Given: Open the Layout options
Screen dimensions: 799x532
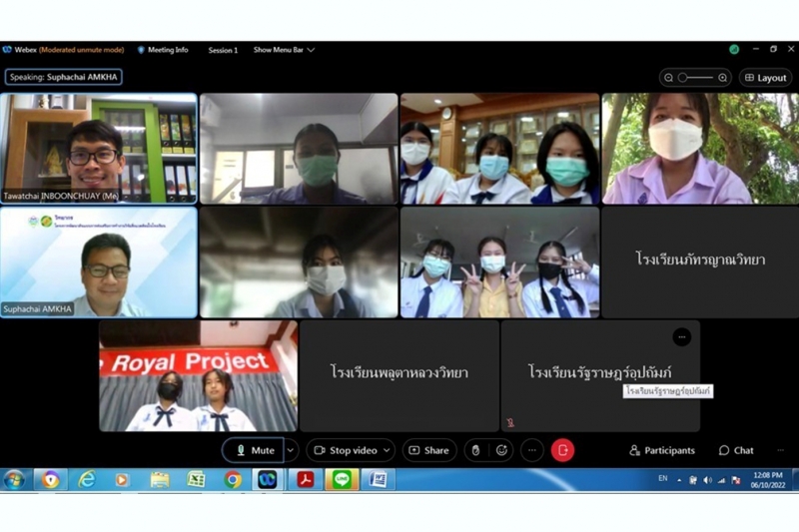Looking at the screenshot, I should pyautogui.click(x=765, y=77).
